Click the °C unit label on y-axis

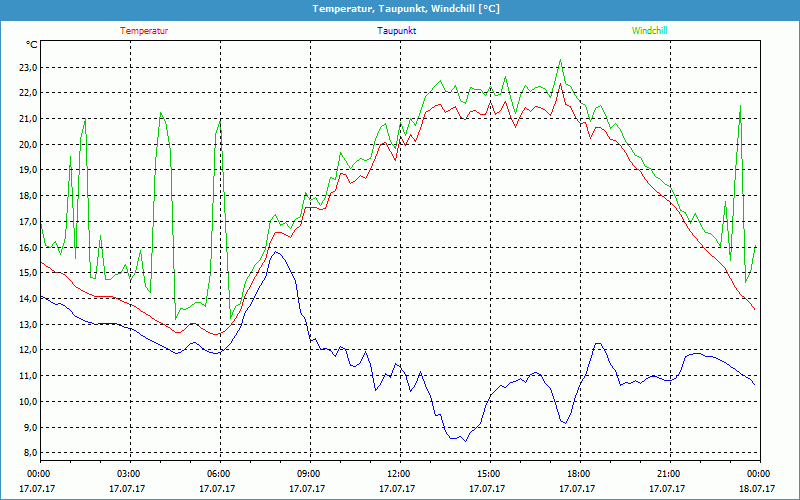click(32, 44)
